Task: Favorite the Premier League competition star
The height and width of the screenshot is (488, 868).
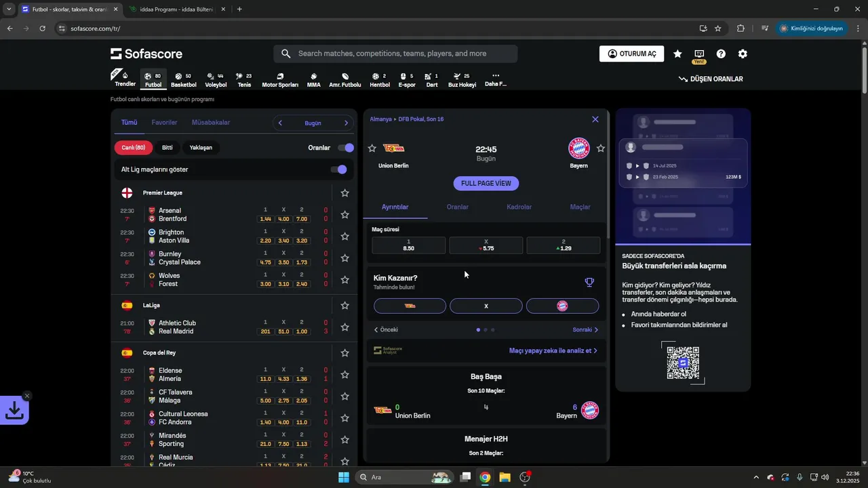Action: (344, 193)
